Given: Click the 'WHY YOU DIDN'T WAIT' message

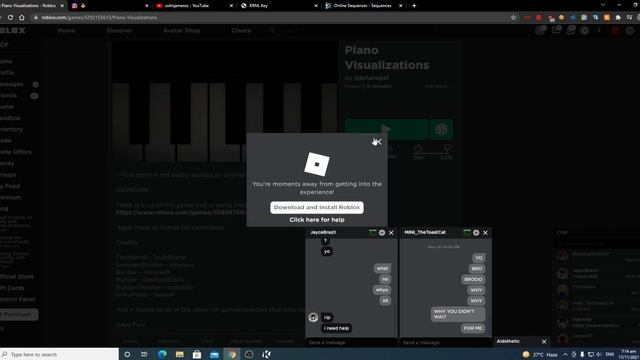Looking at the screenshot, I should pos(458,314).
